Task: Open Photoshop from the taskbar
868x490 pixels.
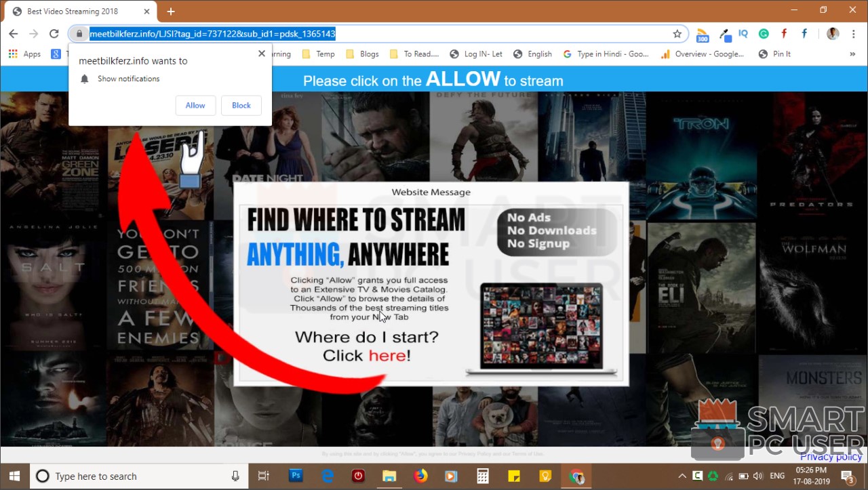Action: click(x=296, y=476)
